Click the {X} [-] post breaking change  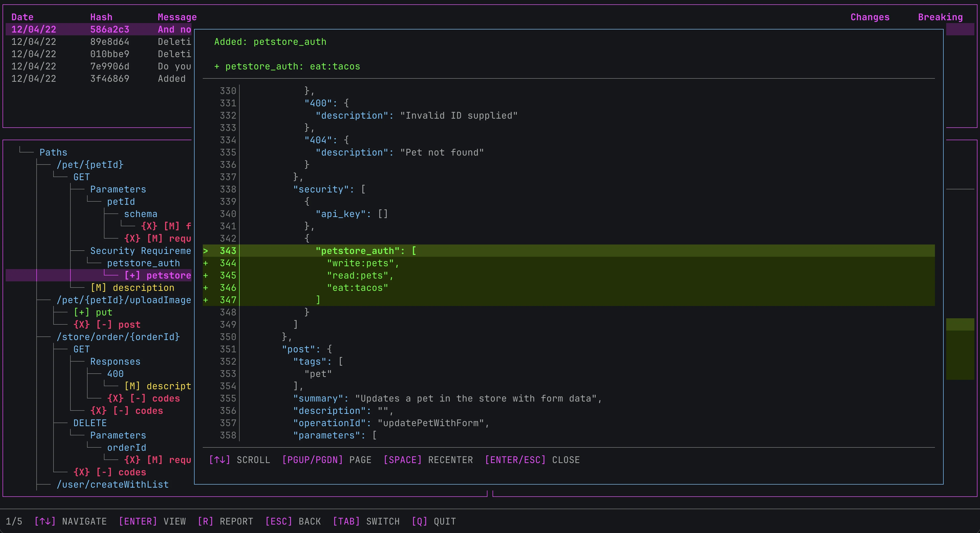coord(107,325)
